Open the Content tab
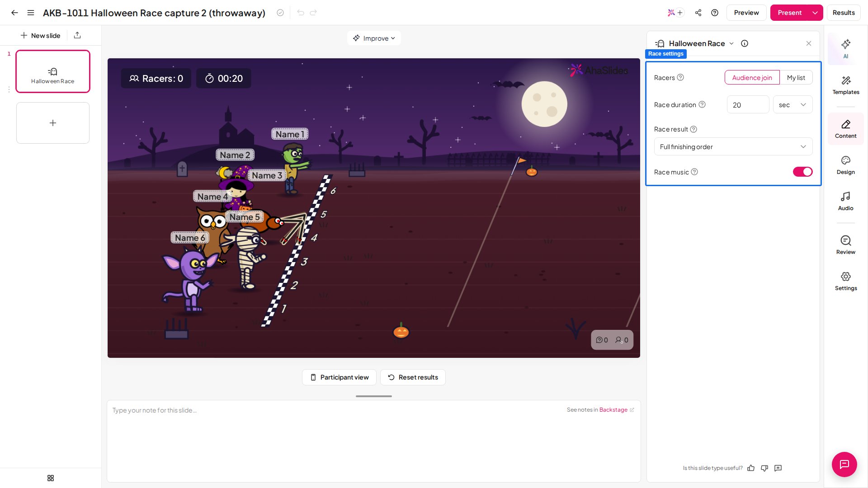Image resolution: width=868 pixels, height=488 pixels. point(846,129)
